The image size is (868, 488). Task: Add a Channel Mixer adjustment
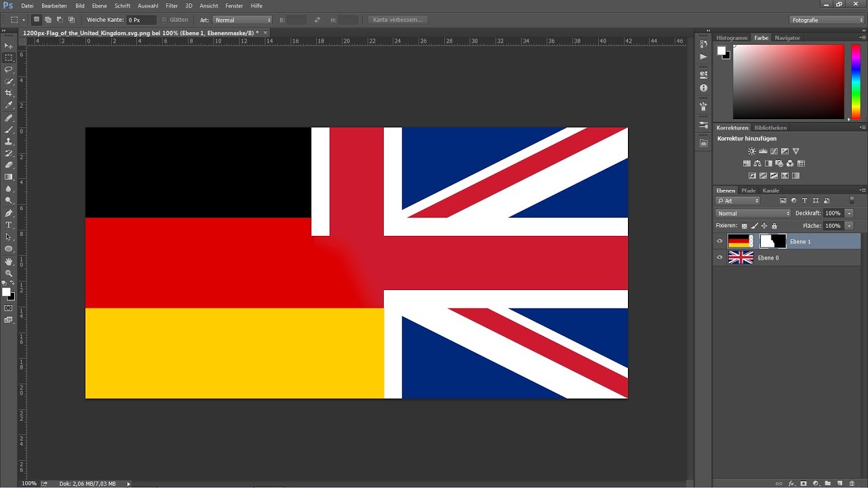(790, 163)
